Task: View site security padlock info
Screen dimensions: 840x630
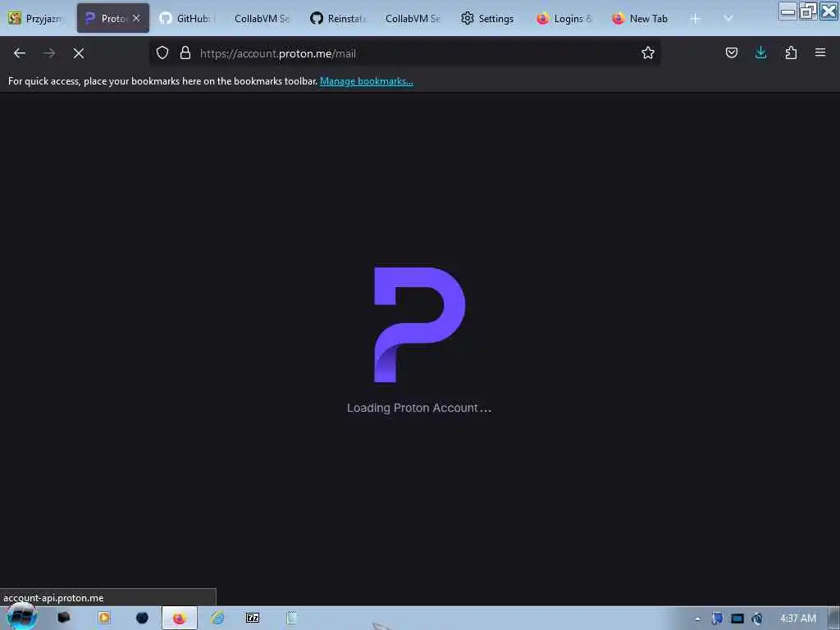Action: [x=185, y=52]
